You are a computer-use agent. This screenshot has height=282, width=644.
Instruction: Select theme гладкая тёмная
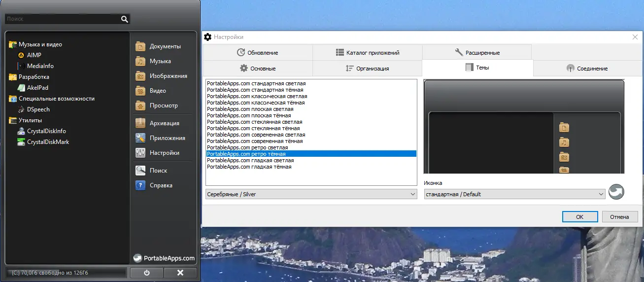311,167
